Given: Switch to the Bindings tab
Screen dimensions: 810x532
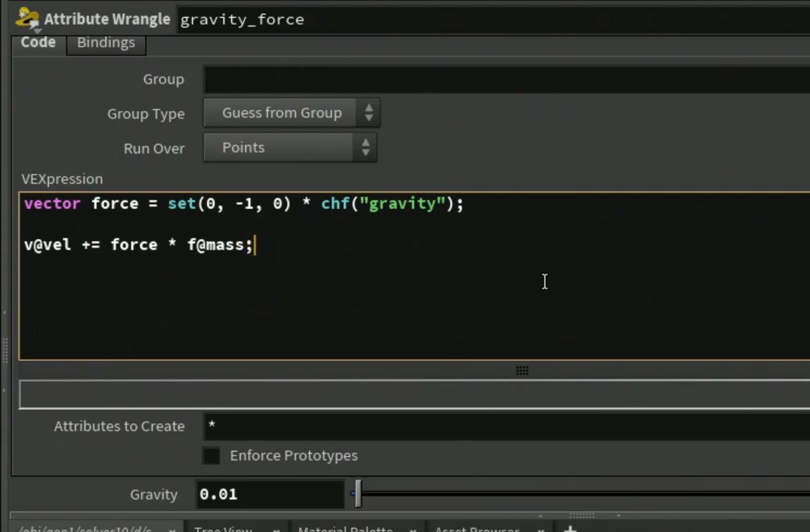Looking at the screenshot, I should [x=106, y=42].
